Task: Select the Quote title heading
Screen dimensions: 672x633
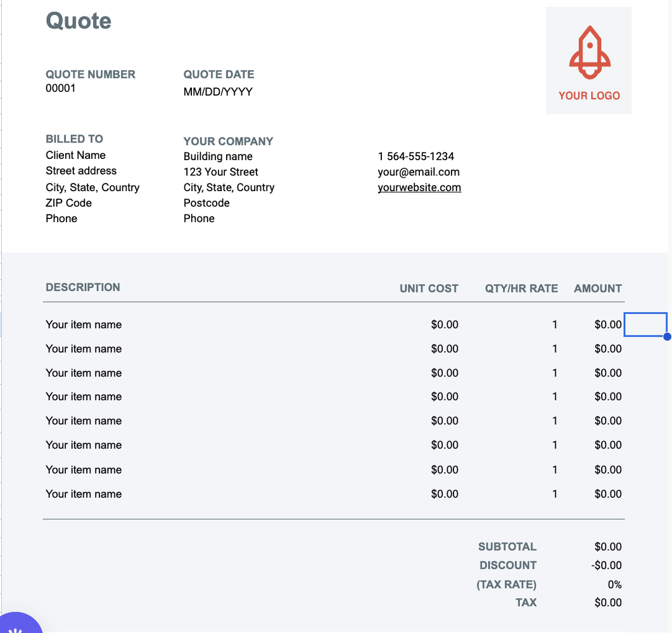Action: pyautogui.click(x=79, y=21)
